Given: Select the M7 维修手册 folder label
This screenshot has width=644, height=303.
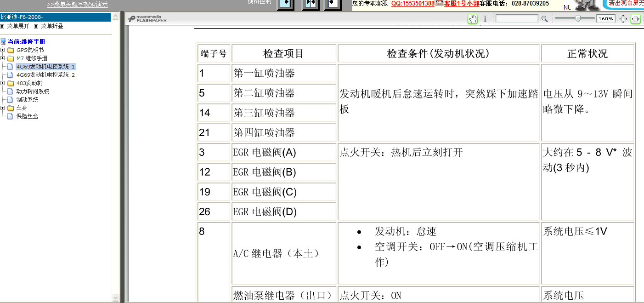Looking at the screenshot, I should 32,58.
